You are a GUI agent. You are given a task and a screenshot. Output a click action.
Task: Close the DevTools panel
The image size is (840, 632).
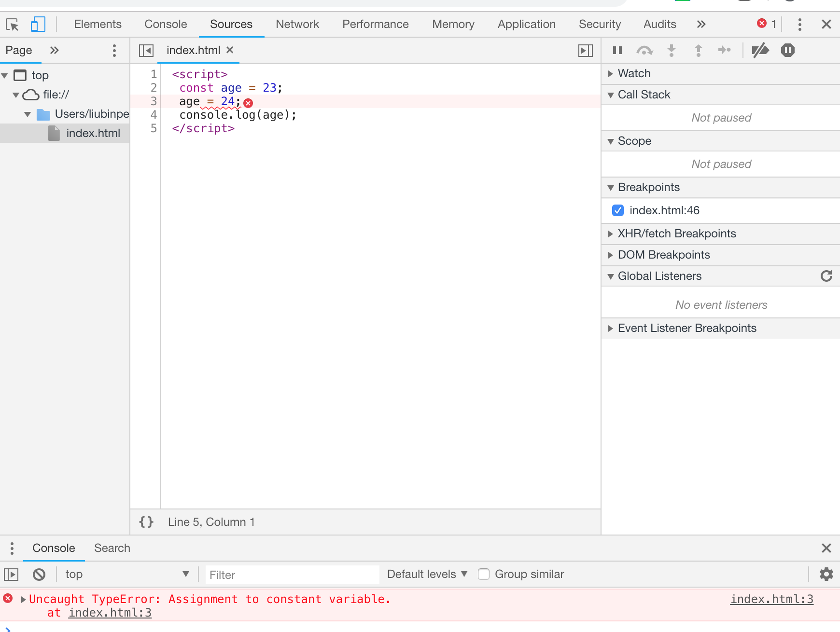pyautogui.click(x=826, y=24)
